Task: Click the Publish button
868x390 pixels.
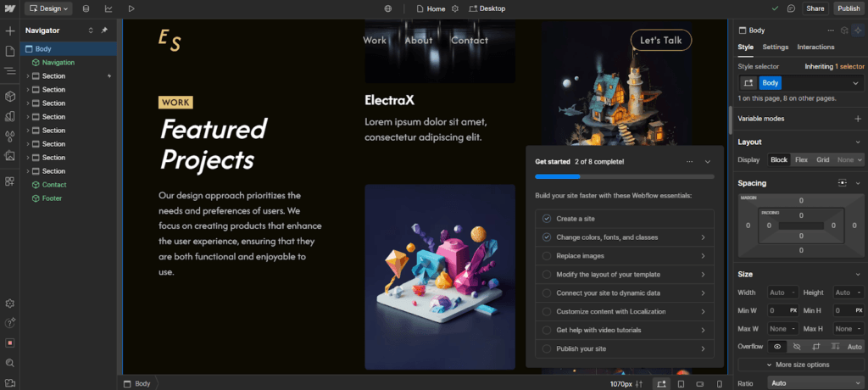Action: coord(849,8)
